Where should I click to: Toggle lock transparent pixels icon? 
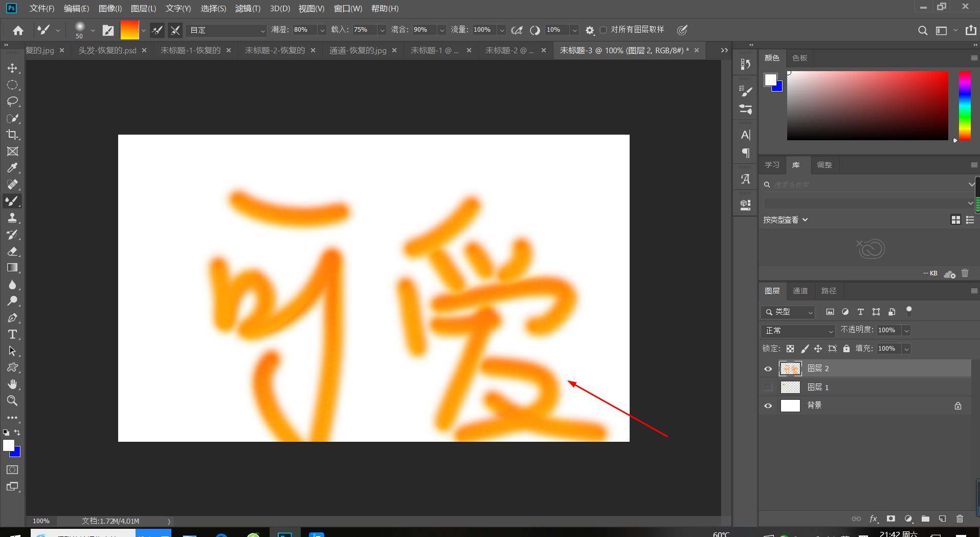pos(790,349)
